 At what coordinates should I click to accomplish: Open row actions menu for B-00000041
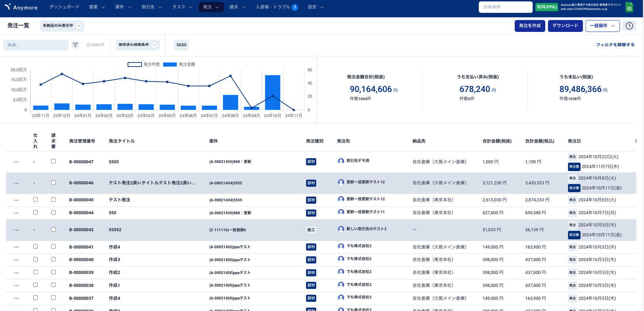(x=16, y=247)
